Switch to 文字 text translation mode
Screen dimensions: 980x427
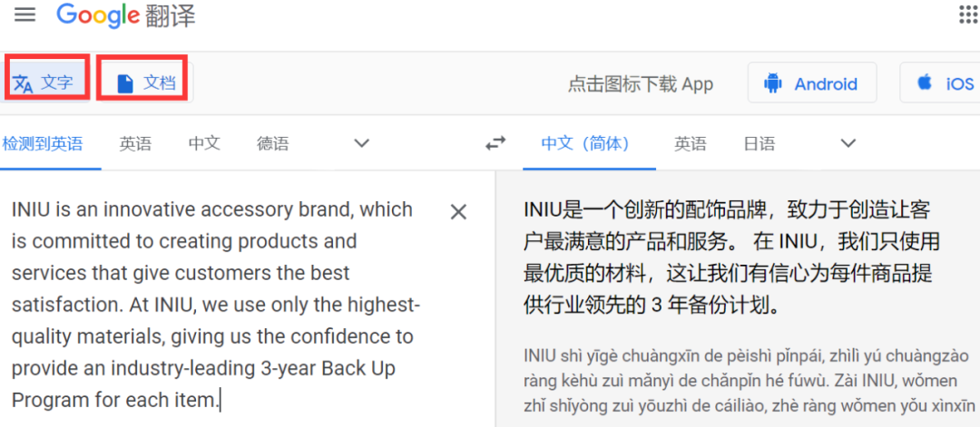pos(45,82)
